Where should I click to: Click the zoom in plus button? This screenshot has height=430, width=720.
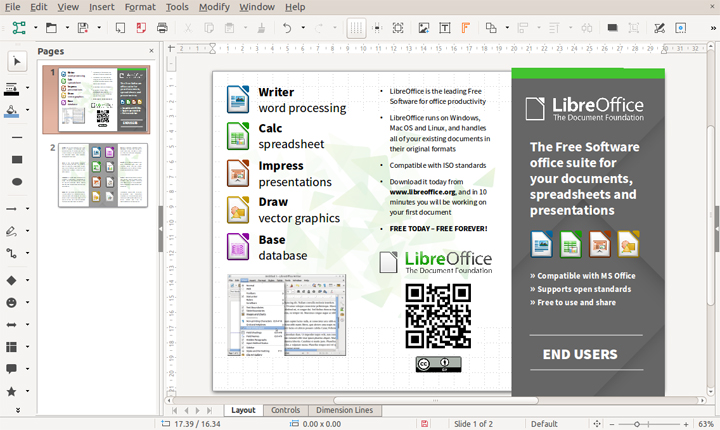pyautogui.click(x=686, y=424)
